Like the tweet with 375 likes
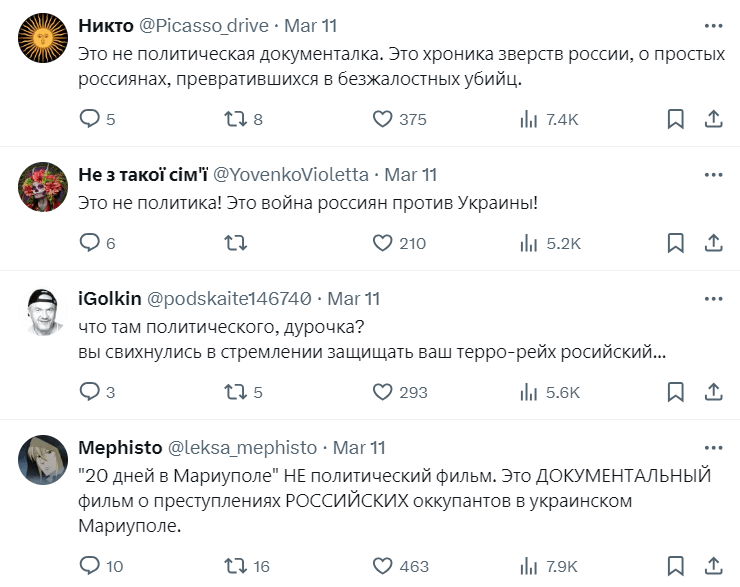The height and width of the screenshot is (587, 740). (x=381, y=119)
